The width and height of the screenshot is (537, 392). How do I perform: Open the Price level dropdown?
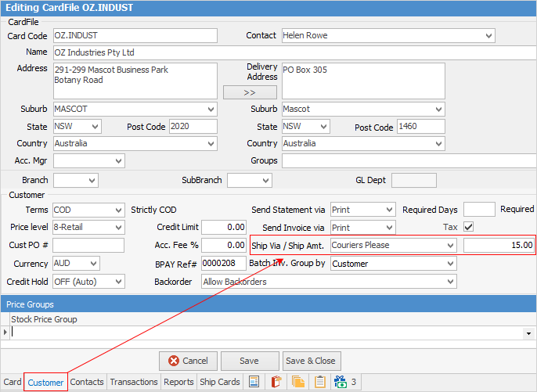[118, 228]
